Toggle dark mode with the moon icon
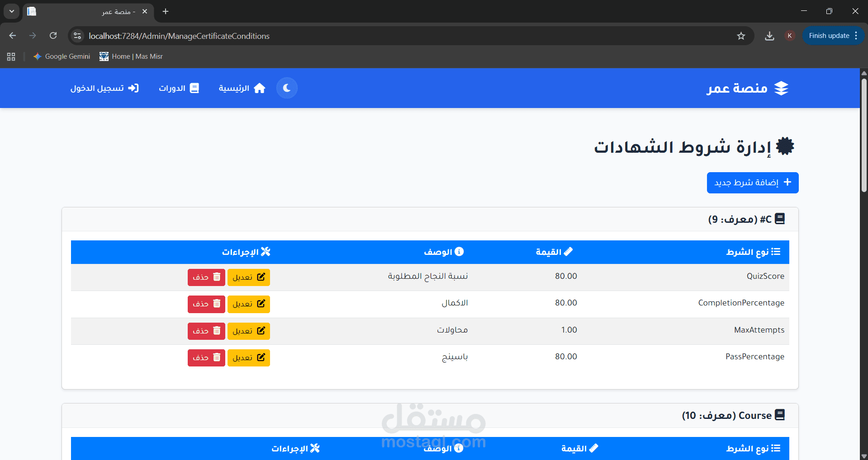This screenshot has height=460, width=868. point(287,88)
